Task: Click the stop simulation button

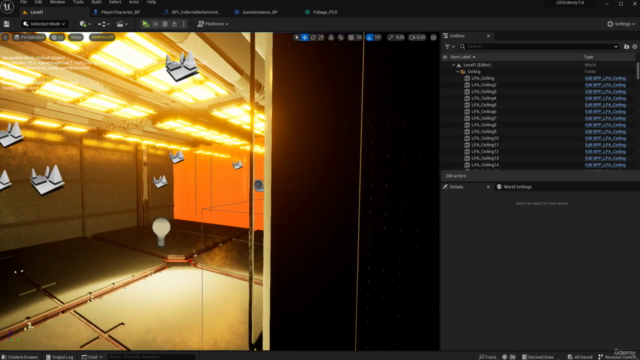Action: [165, 24]
